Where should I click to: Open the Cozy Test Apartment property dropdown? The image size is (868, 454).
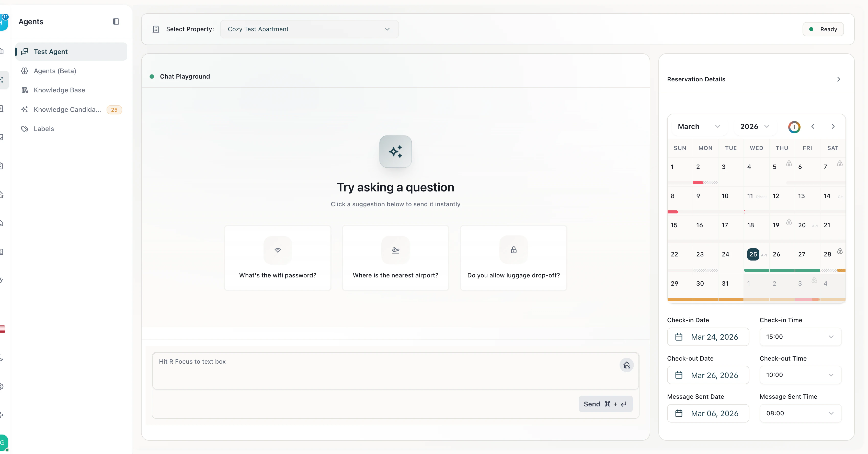point(309,29)
